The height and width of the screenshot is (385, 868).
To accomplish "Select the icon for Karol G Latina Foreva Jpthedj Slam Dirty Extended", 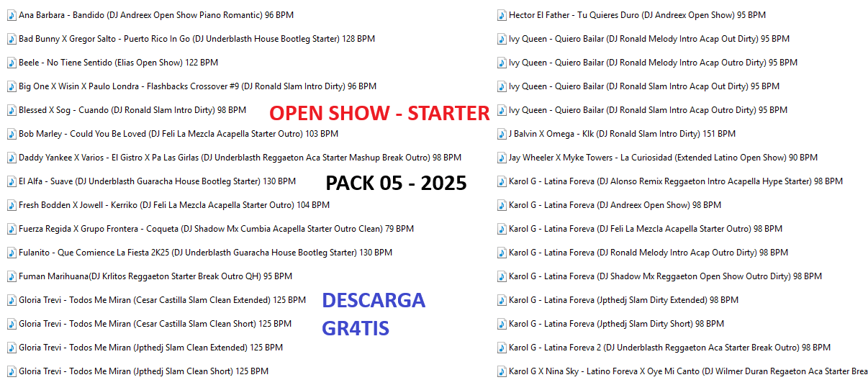I will coord(502,300).
